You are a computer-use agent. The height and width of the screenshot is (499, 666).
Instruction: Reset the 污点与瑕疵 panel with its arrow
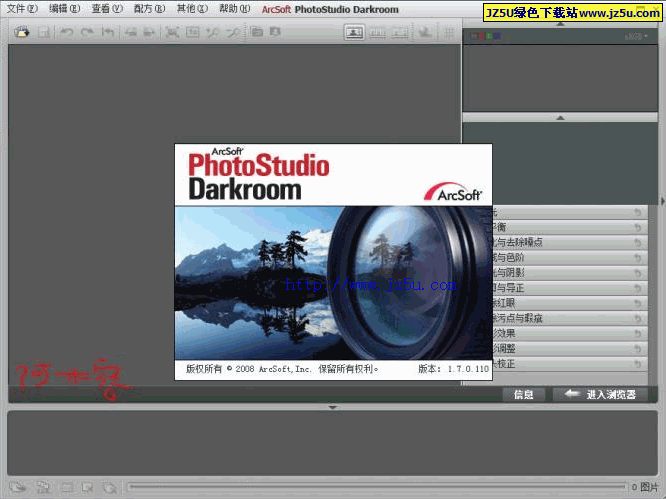pyautogui.click(x=638, y=319)
